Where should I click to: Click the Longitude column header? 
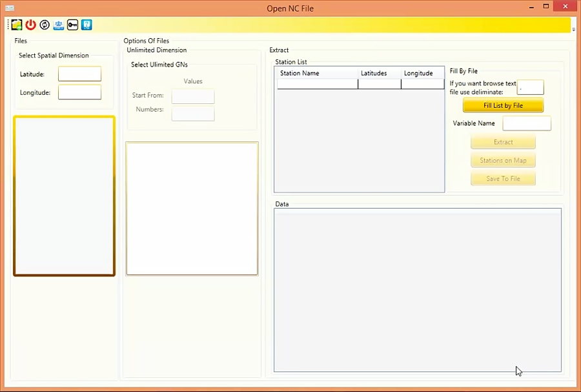[418, 73]
